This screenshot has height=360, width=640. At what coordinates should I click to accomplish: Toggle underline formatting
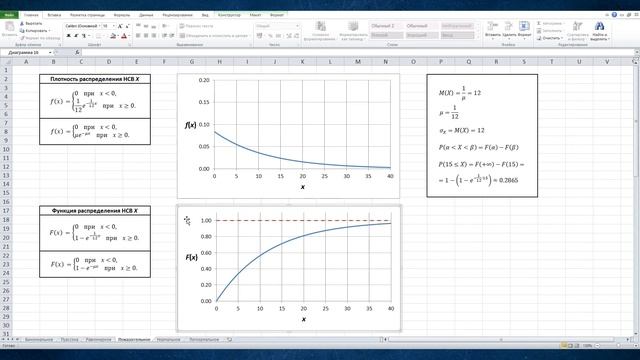click(x=84, y=36)
